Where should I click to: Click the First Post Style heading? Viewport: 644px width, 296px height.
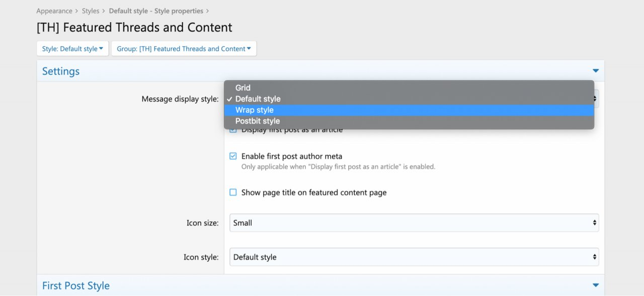[76, 285]
